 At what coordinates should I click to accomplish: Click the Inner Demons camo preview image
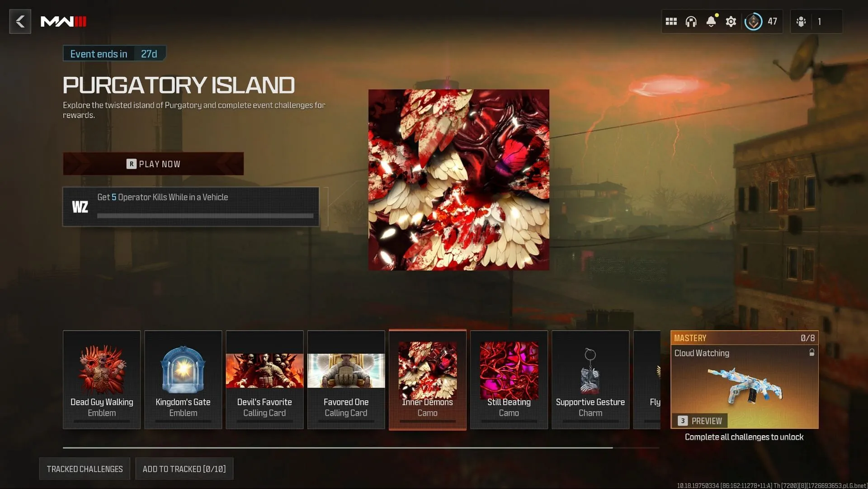tap(427, 370)
